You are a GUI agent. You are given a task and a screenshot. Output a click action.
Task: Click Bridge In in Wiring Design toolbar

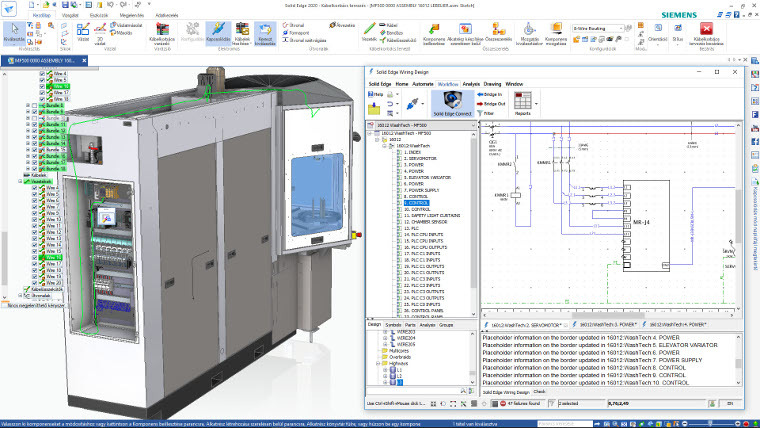point(490,95)
